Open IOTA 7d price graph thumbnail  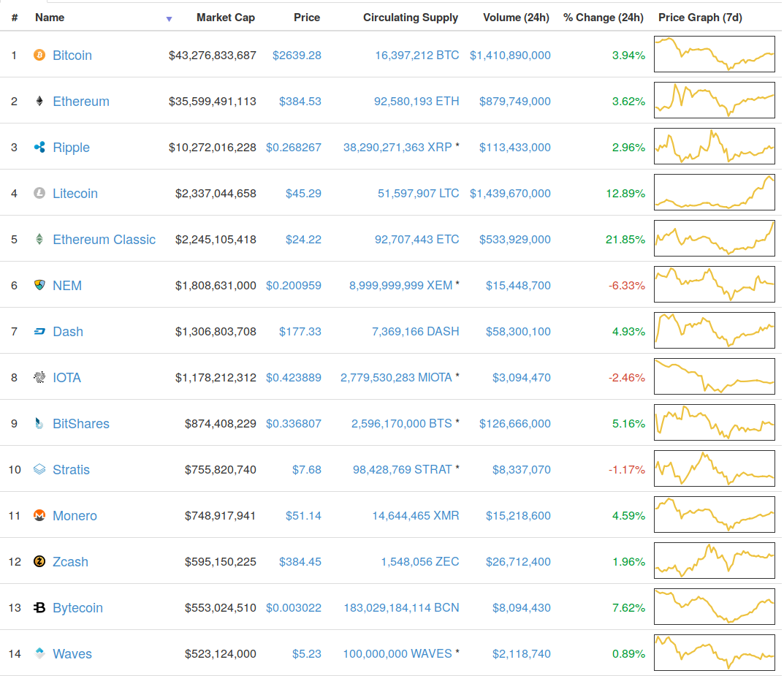pos(715,376)
